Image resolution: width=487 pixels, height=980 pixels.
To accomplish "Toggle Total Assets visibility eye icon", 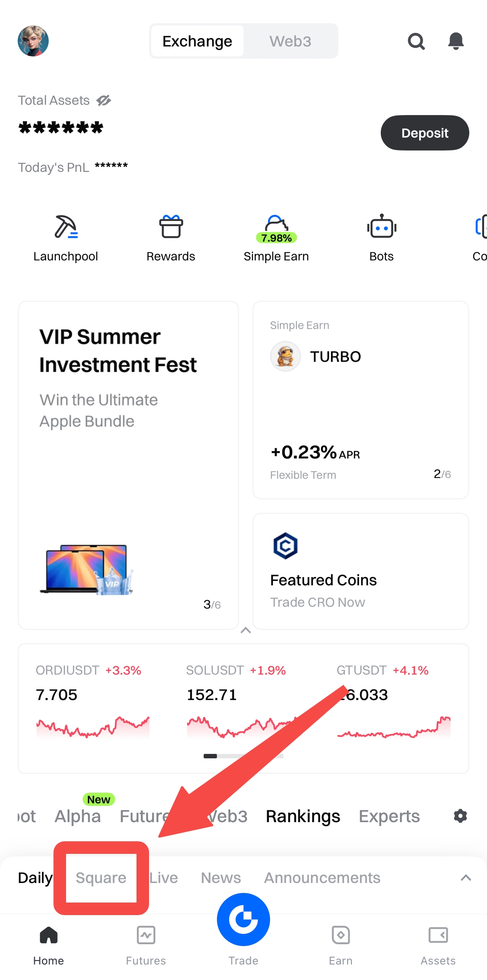I will (x=103, y=100).
